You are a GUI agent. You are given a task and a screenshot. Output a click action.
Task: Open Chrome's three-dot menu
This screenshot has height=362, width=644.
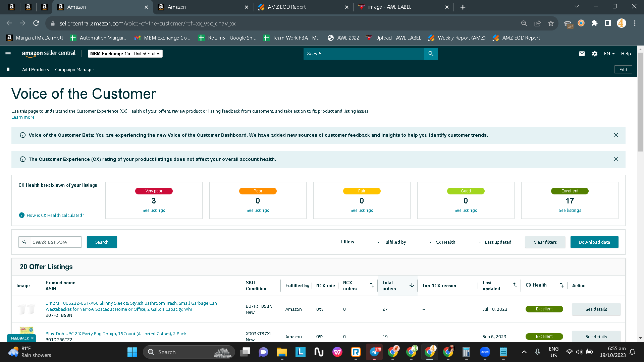click(635, 23)
